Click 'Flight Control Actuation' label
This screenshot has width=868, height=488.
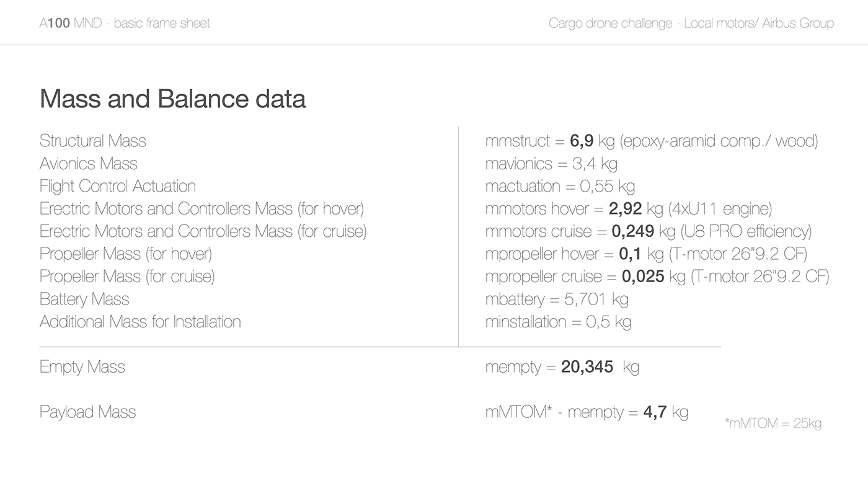tap(118, 186)
